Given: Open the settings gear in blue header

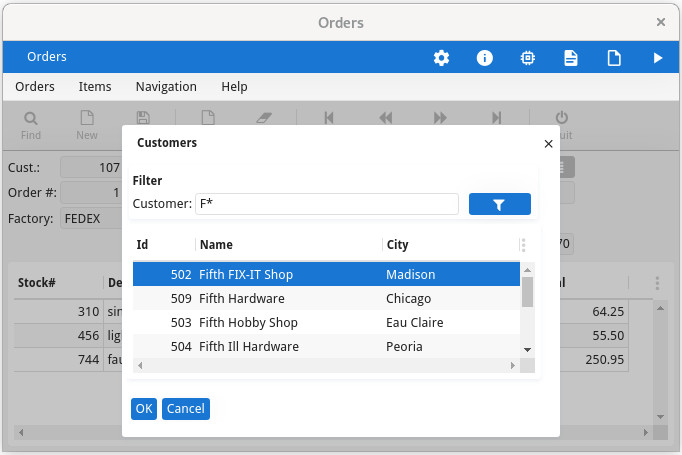Looking at the screenshot, I should click(441, 58).
